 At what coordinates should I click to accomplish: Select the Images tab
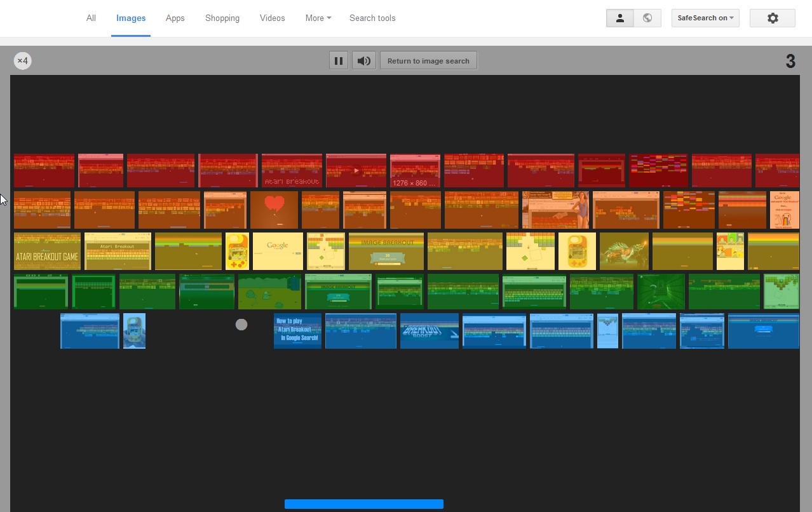(x=131, y=18)
